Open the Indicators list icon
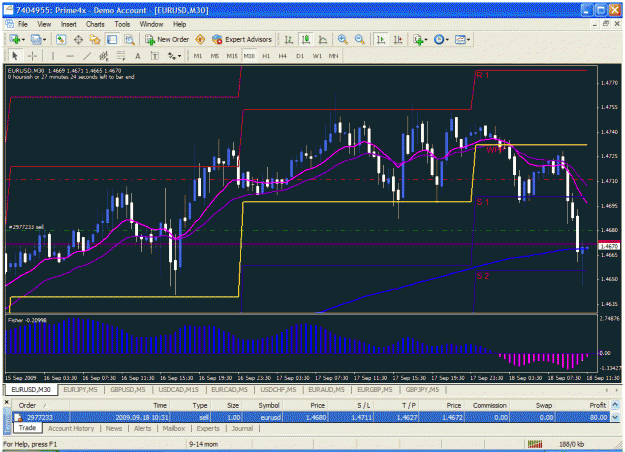The image size is (625, 452). (418, 39)
